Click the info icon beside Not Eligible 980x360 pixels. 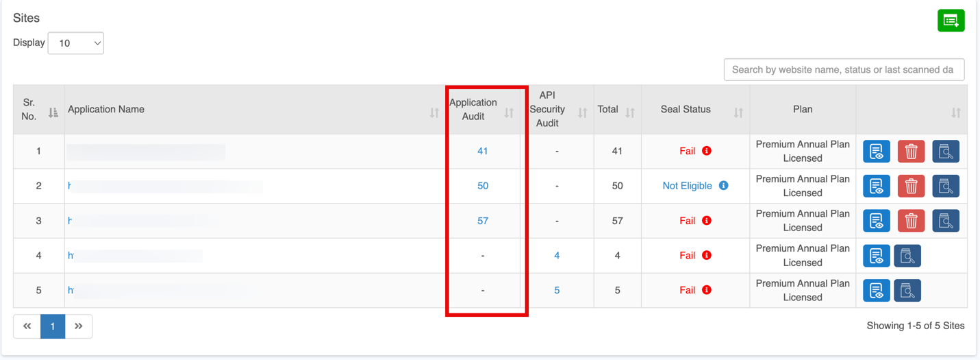[723, 186]
